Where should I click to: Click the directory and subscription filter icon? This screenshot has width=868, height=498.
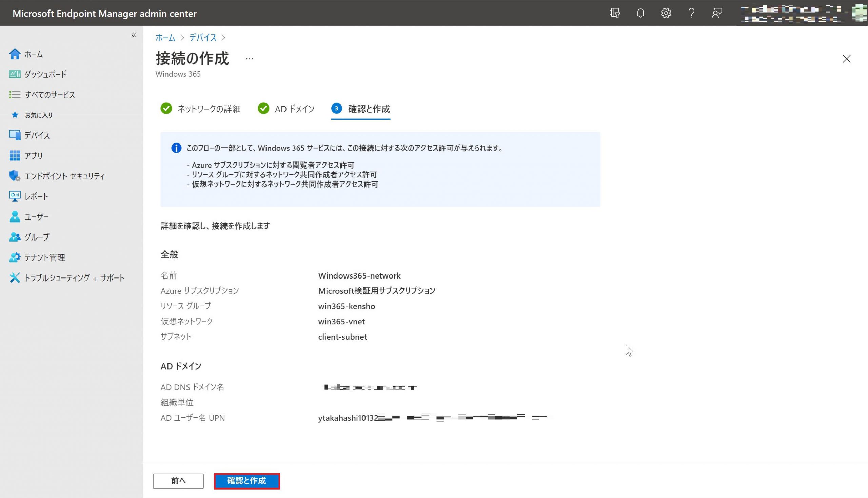[615, 13]
